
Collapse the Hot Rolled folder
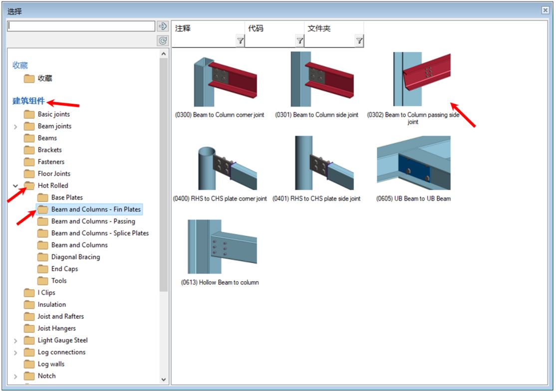[x=15, y=186]
